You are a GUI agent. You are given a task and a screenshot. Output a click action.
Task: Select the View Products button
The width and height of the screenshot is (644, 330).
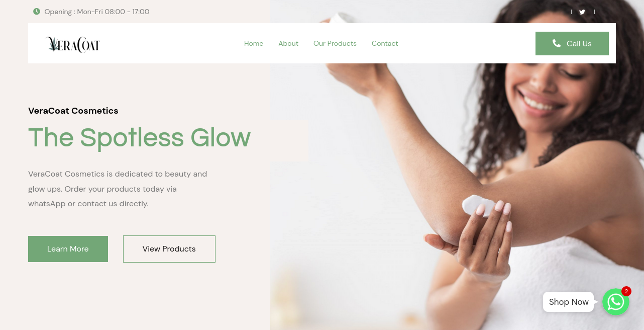click(169, 249)
